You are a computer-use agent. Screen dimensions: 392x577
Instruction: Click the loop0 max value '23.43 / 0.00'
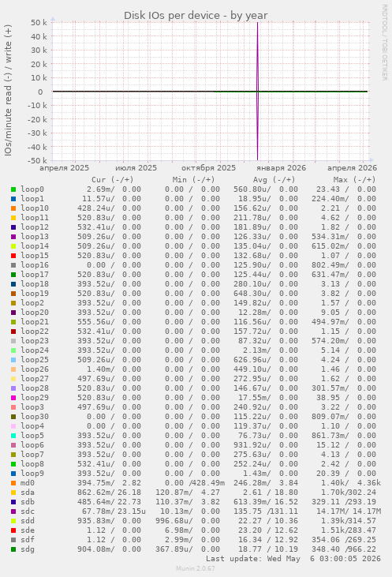point(346,189)
